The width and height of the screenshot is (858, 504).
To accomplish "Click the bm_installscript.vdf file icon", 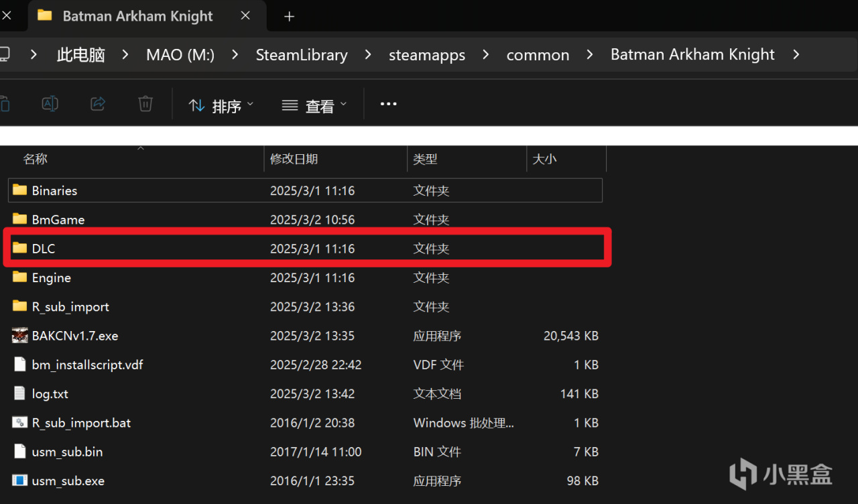I will (x=20, y=365).
